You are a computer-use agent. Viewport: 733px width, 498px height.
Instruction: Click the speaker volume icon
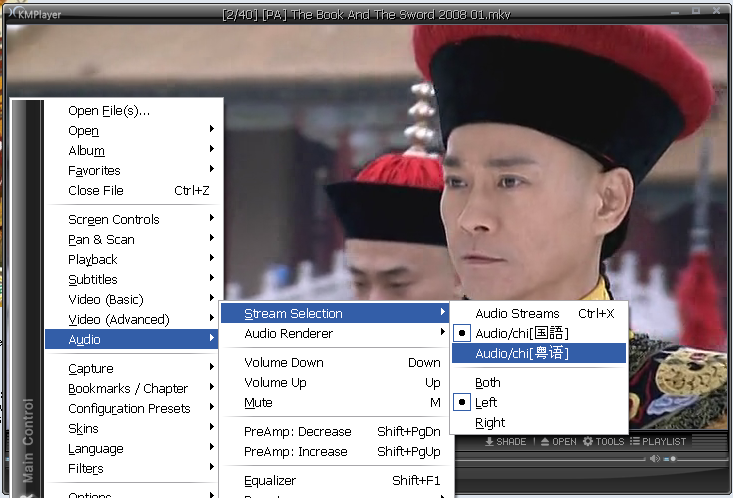654,459
